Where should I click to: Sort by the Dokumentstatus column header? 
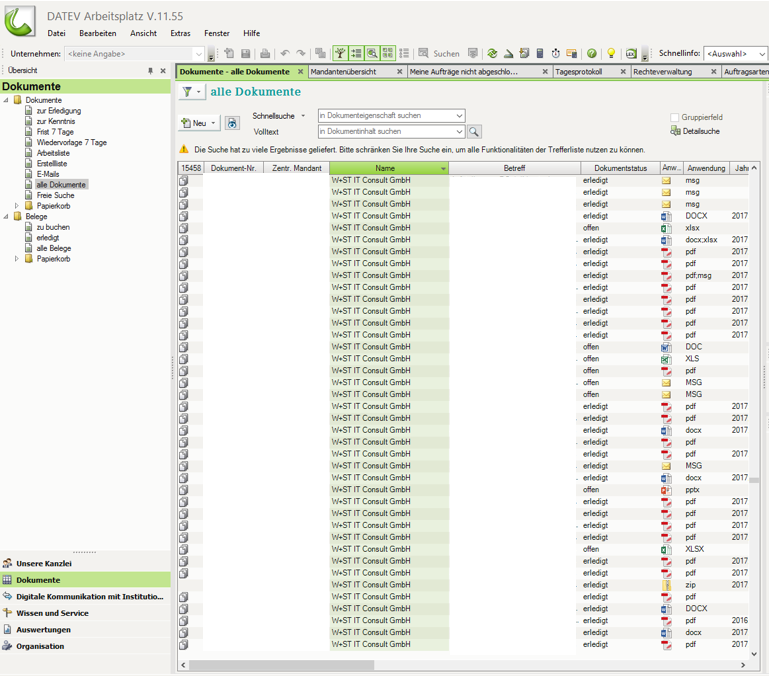click(x=620, y=168)
